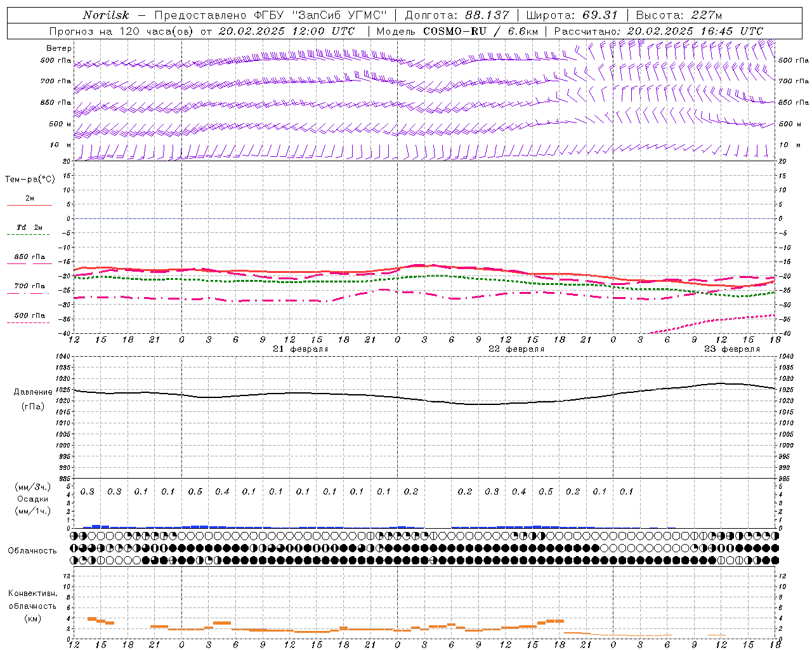Click the 'Модель COSMO-RU / 6.6км' text
This screenshot has width=812, height=650.
pos(457,31)
